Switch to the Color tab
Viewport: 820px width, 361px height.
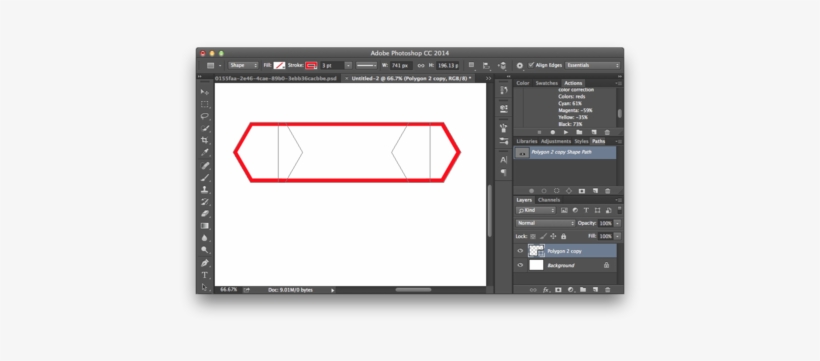point(523,83)
